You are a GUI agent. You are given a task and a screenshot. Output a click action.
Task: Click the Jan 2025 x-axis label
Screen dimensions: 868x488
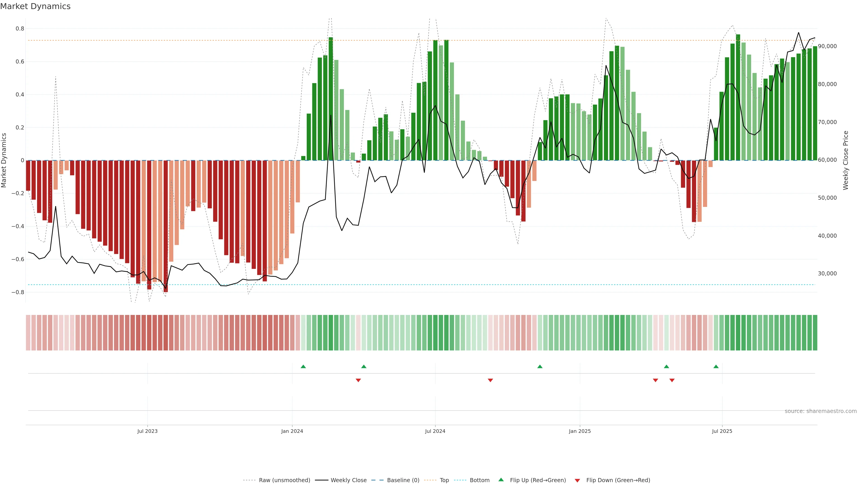580,431
